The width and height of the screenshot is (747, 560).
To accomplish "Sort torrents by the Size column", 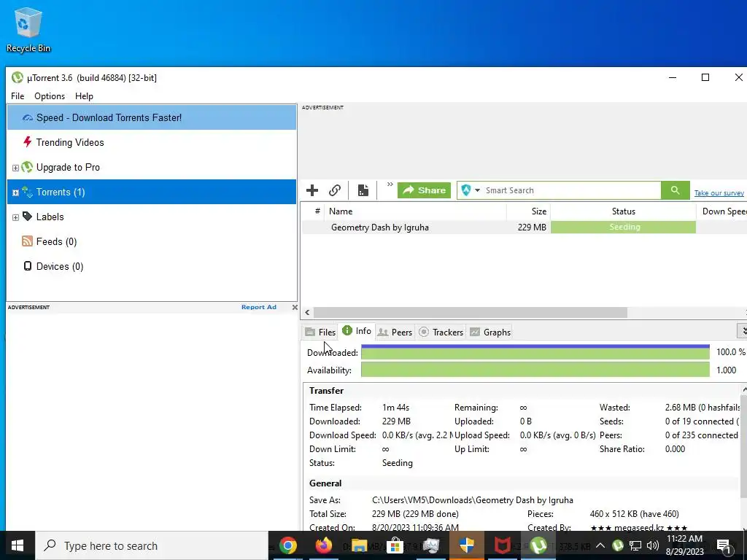I will (x=528, y=211).
